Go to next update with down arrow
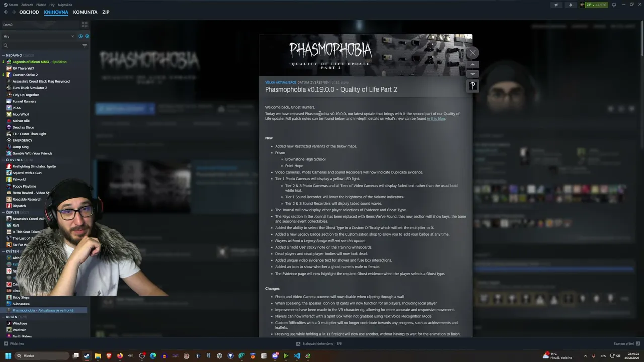Screen dimensions: 644x362 472,74
